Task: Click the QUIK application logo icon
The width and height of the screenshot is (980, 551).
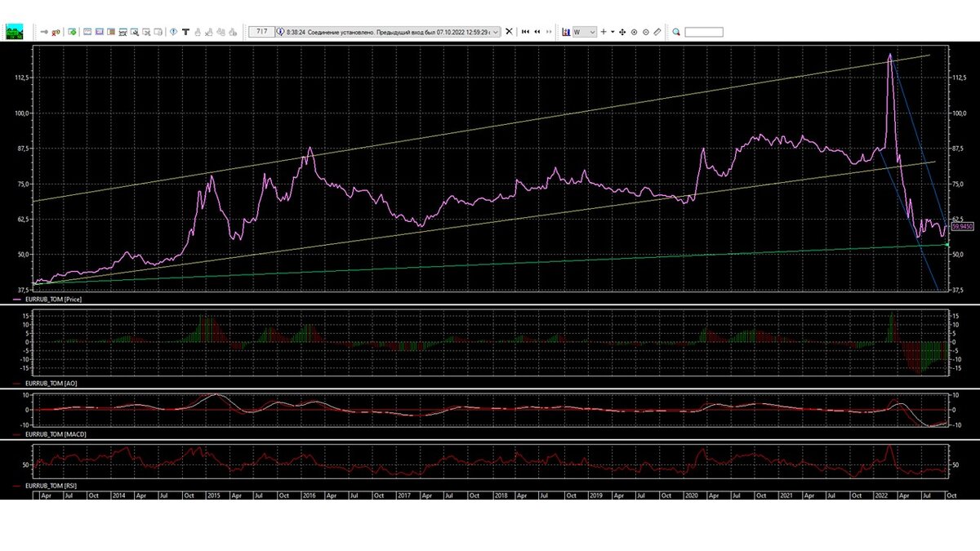Action: tap(15, 32)
